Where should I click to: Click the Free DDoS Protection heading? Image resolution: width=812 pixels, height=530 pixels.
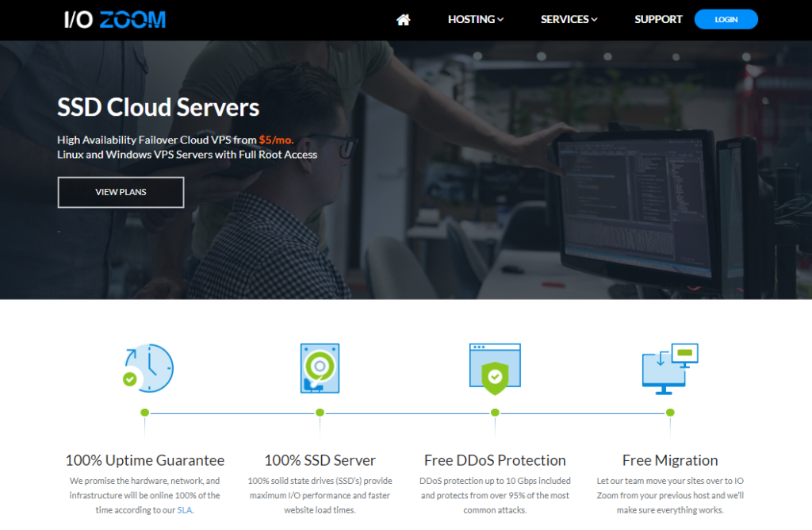click(495, 460)
